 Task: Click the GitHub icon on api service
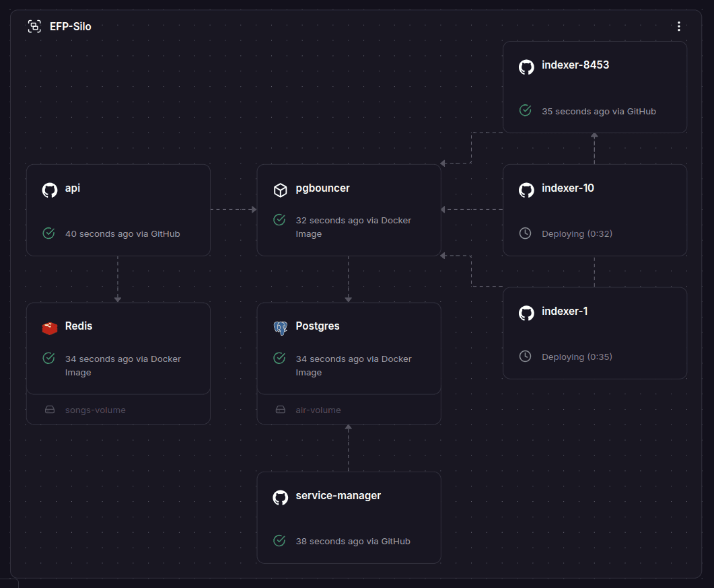point(50,189)
